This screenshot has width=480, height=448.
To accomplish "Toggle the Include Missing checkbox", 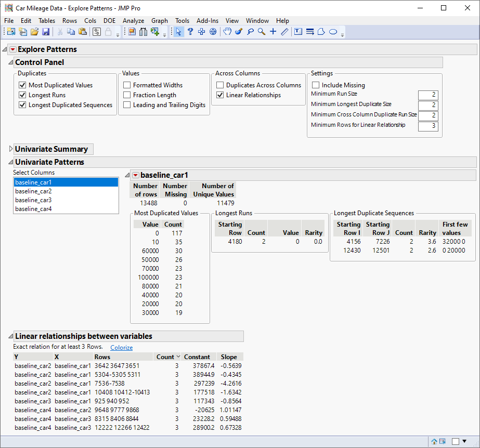I will click(315, 85).
